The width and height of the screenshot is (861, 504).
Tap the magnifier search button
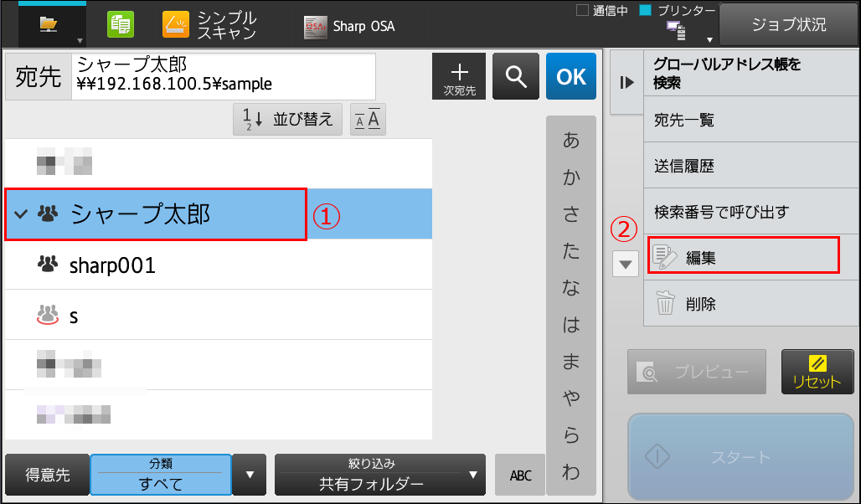point(515,76)
